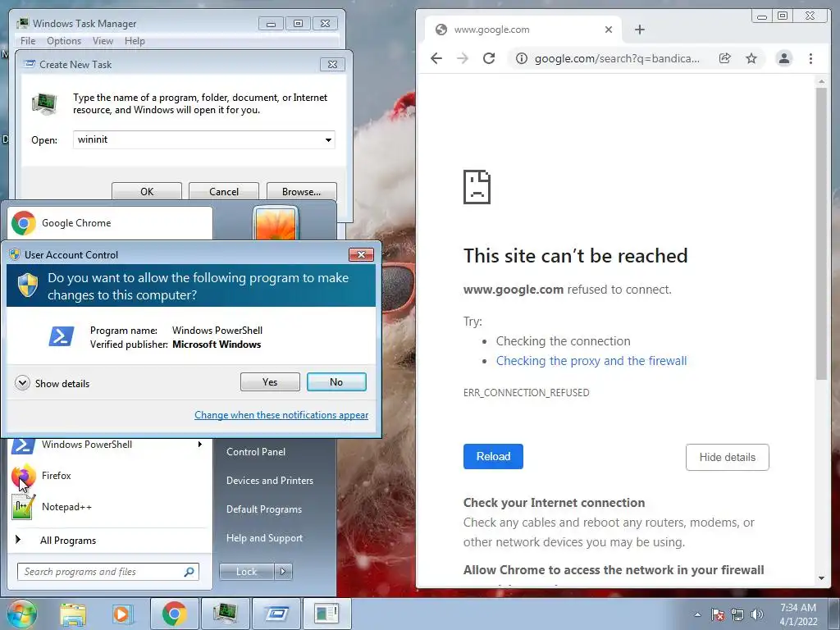Click Yes in User Account Control
This screenshot has height=630, width=840.
pyautogui.click(x=270, y=382)
